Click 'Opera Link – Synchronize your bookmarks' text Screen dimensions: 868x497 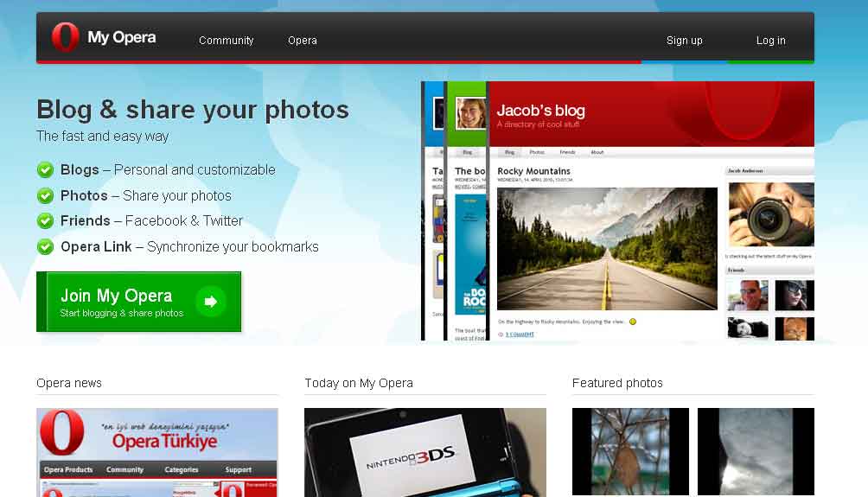pyautogui.click(x=189, y=246)
